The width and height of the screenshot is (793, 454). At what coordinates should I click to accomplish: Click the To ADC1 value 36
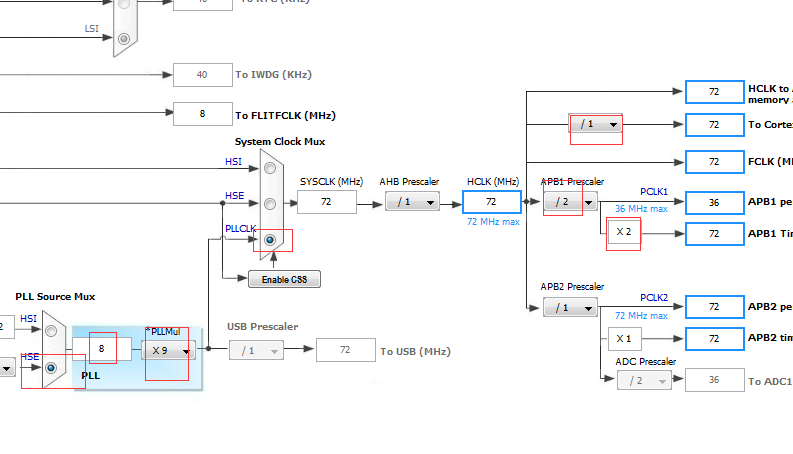pyautogui.click(x=715, y=380)
